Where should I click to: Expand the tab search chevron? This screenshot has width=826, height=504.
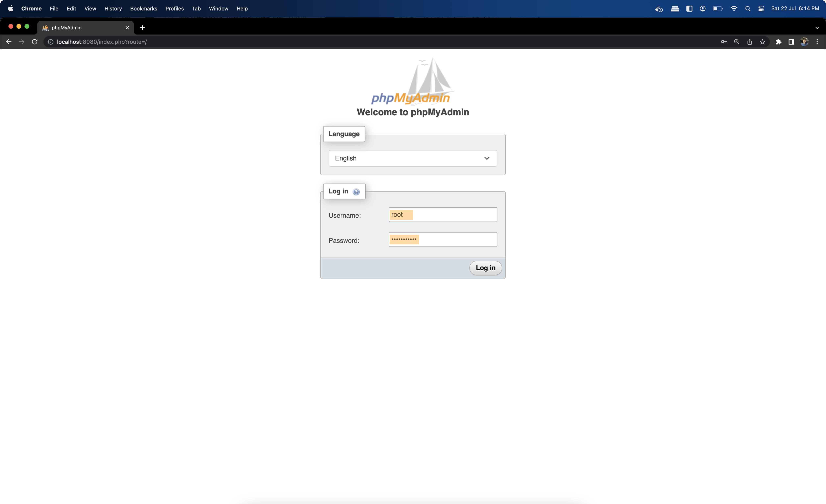point(817,28)
